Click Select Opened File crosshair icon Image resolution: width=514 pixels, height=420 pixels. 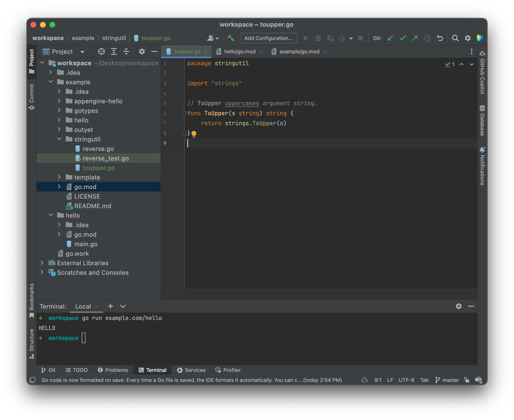(x=101, y=51)
